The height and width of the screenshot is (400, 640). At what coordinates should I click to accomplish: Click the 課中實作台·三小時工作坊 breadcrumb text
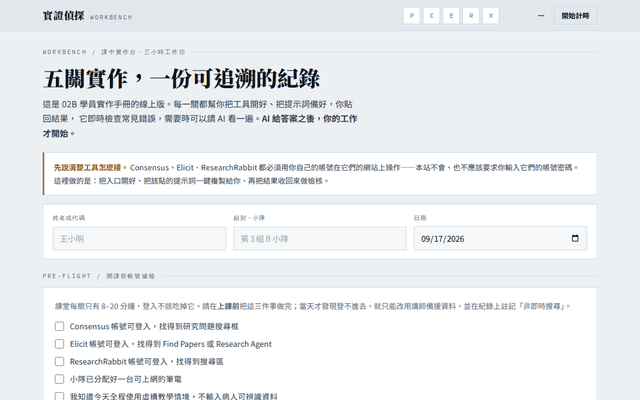click(143, 52)
